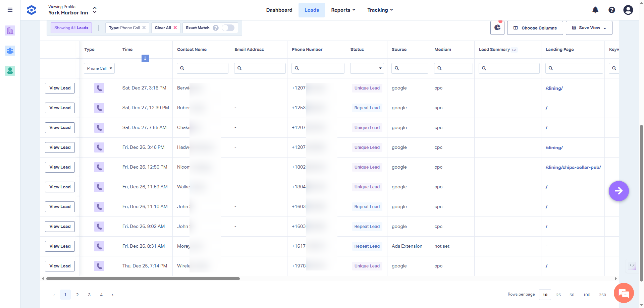Click the phone call icon on the first lead
The image size is (644, 308).
click(x=99, y=88)
